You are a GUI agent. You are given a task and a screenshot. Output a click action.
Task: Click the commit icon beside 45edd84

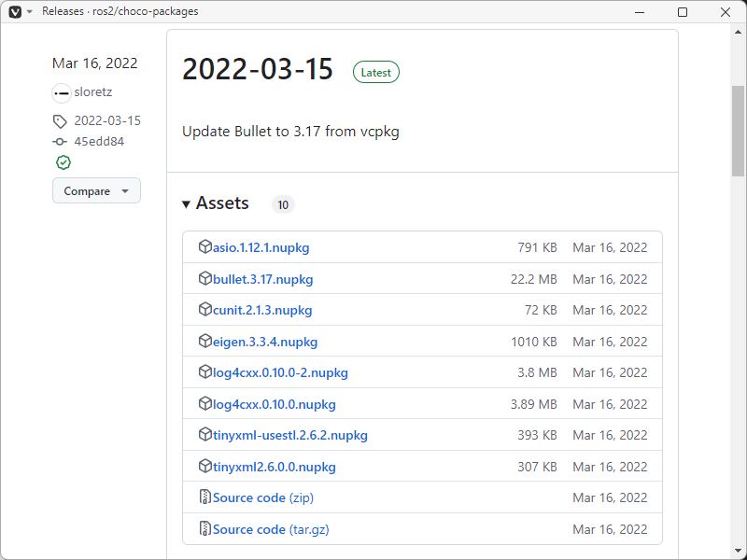pos(60,141)
